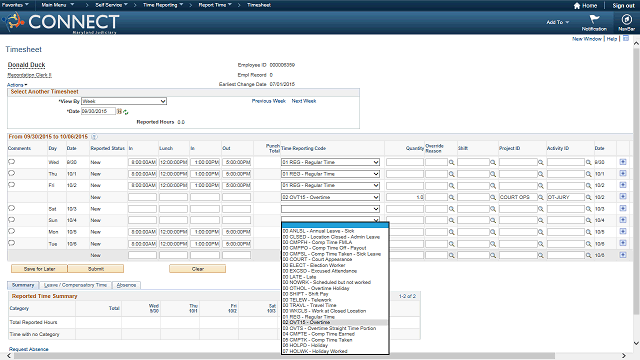Click Shift lookup magnifier on Sat 10/3 row
640x360 pixels.
pos(493,209)
